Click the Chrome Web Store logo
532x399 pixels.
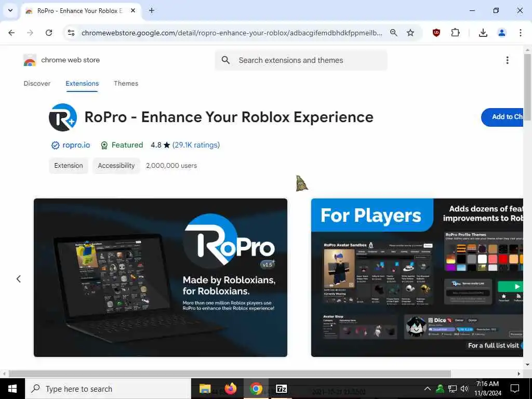pyautogui.click(x=30, y=60)
